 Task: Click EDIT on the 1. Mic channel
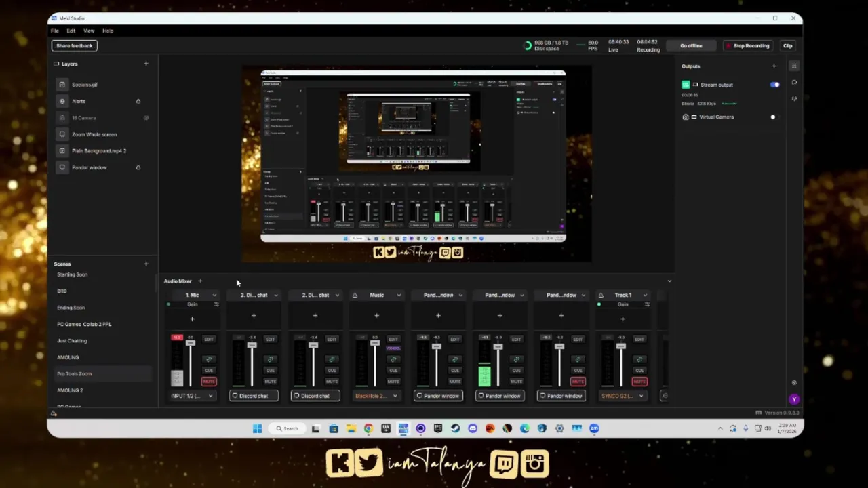pos(209,340)
